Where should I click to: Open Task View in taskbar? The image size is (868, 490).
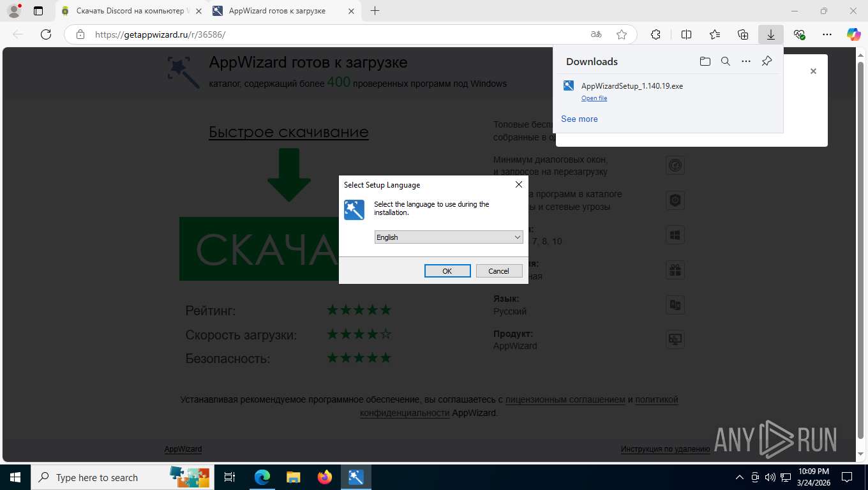[x=230, y=477]
